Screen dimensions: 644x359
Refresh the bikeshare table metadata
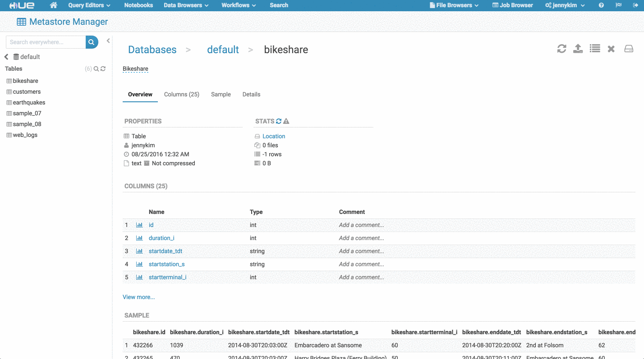click(561, 49)
